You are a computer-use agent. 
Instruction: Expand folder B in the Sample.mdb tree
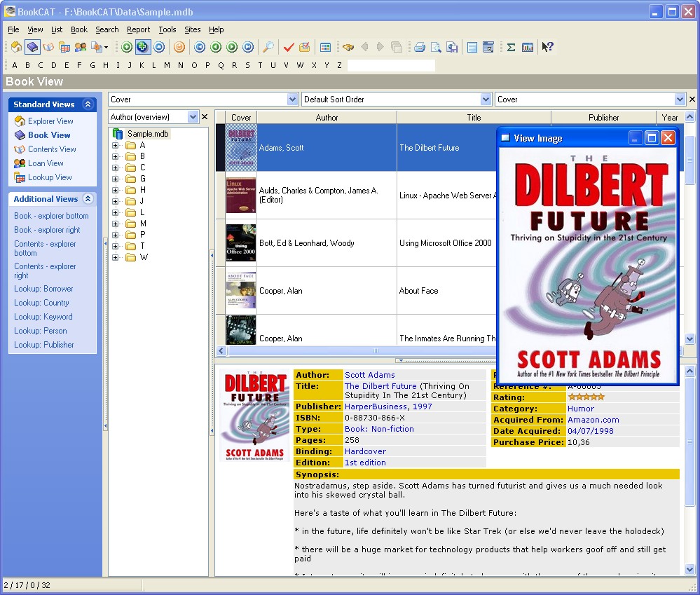[x=115, y=156]
